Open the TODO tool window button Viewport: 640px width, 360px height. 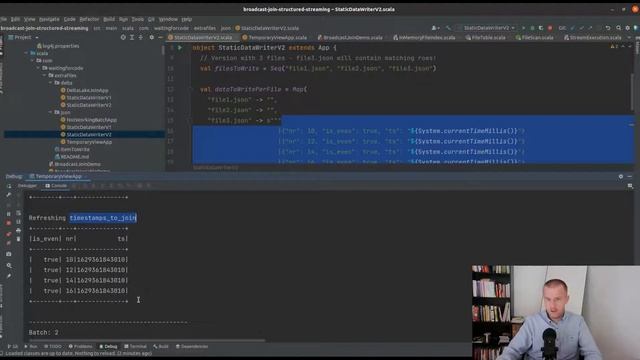coord(53,347)
